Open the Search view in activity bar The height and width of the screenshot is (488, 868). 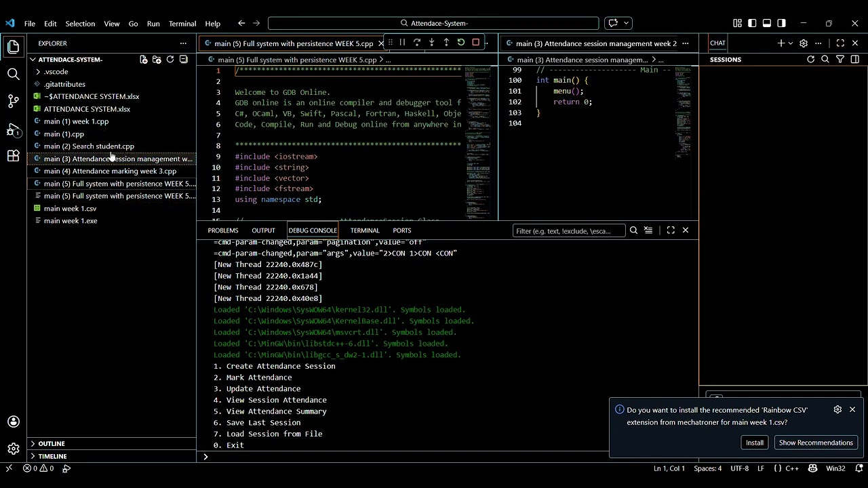tap(13, 74)
